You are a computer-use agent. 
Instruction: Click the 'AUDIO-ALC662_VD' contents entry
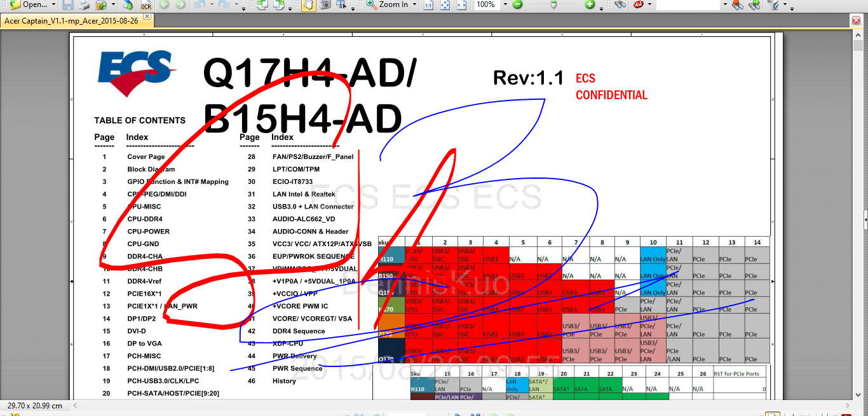(x=304, y=219)
